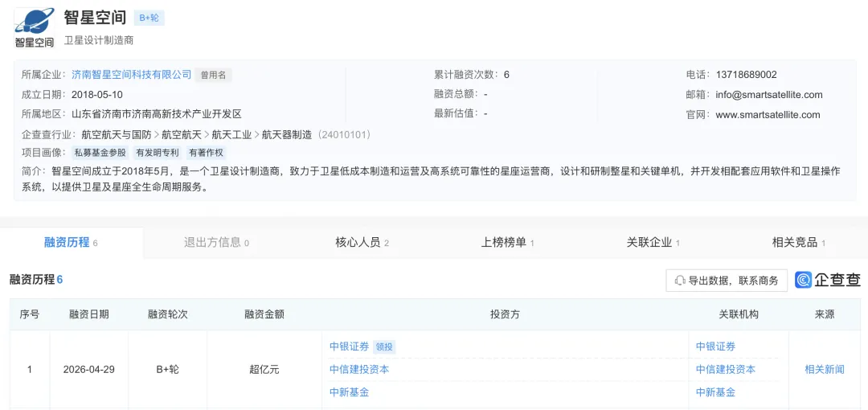
Task: Click the 领投 tag
Action: point(384,346)
